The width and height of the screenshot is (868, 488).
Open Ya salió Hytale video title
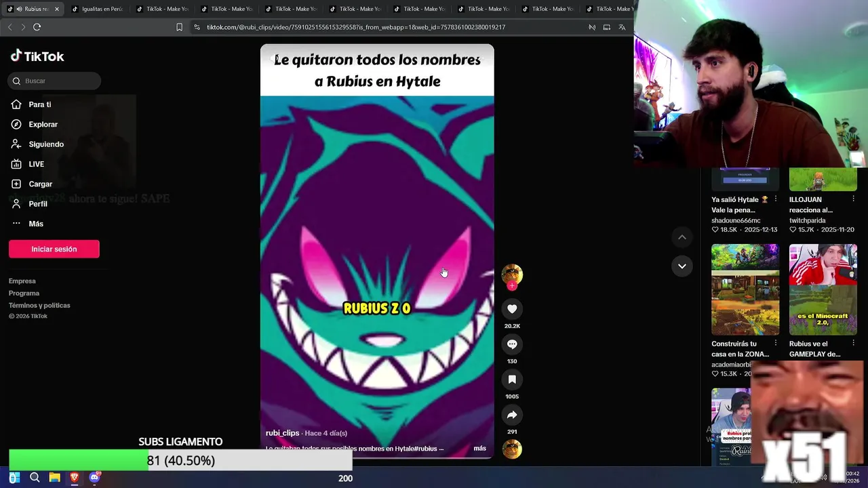[x=739, y=205]
